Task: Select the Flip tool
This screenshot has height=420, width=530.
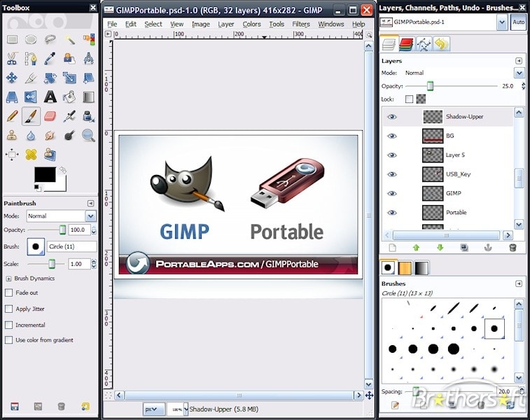Action: [31, 97]
